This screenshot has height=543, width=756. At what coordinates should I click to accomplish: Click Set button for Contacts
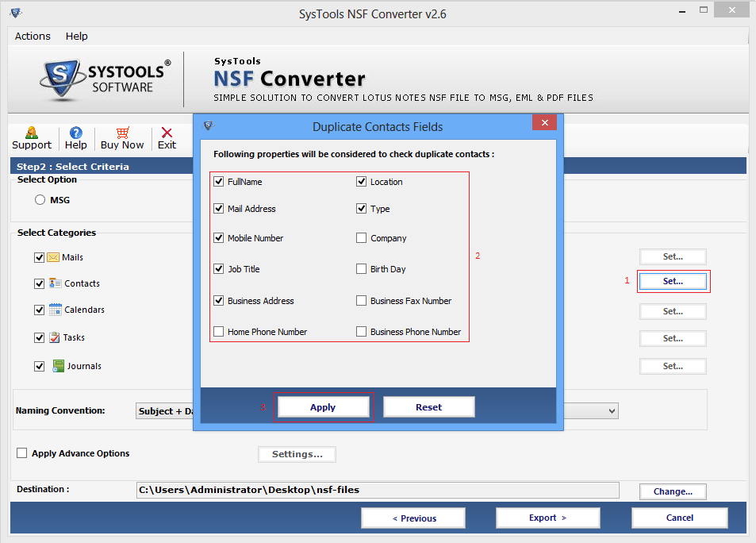673,281
